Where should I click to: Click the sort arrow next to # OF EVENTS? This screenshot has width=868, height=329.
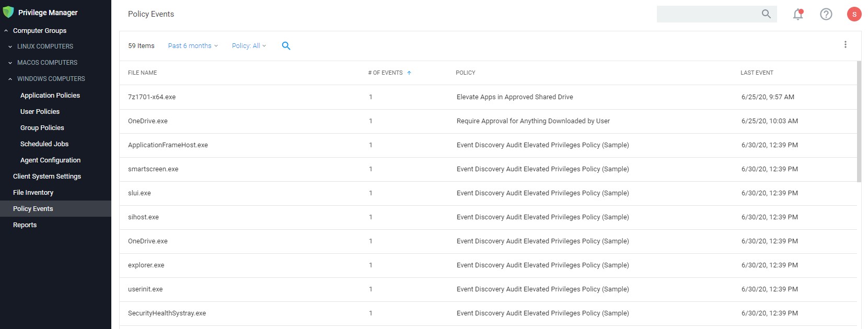pos(409,73)
